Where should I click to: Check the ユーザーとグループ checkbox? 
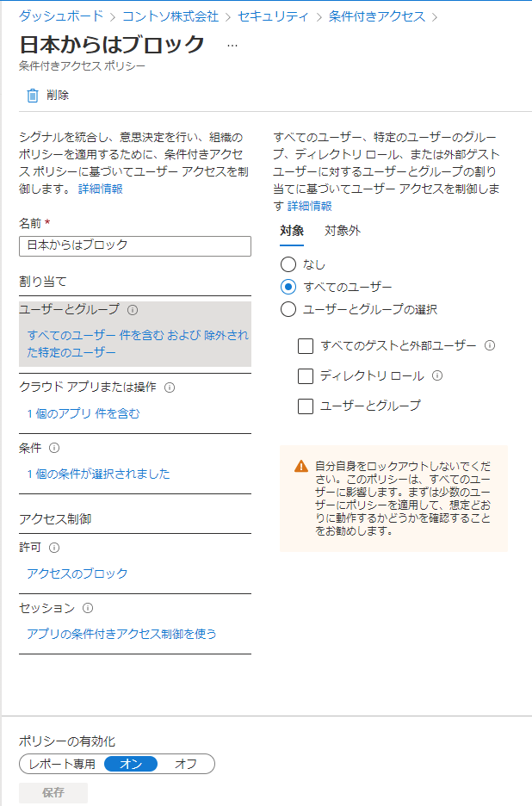coord(306,406)
